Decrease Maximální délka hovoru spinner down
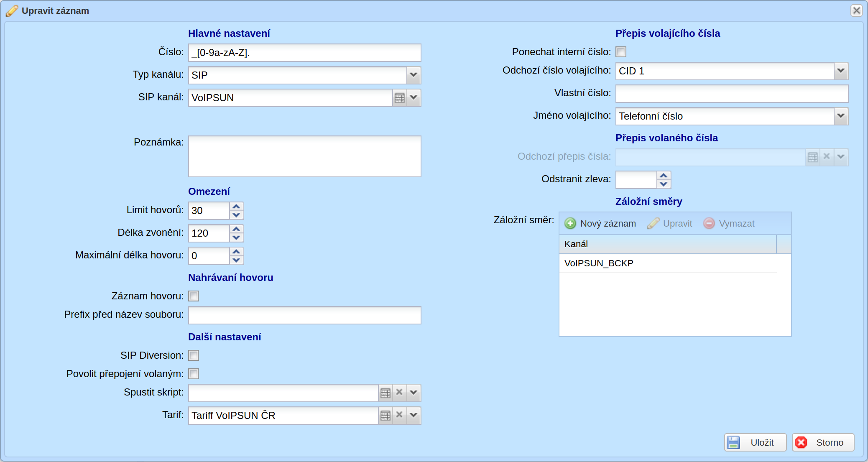Viewport: 868px width, 462px height. tap(236, 260)
